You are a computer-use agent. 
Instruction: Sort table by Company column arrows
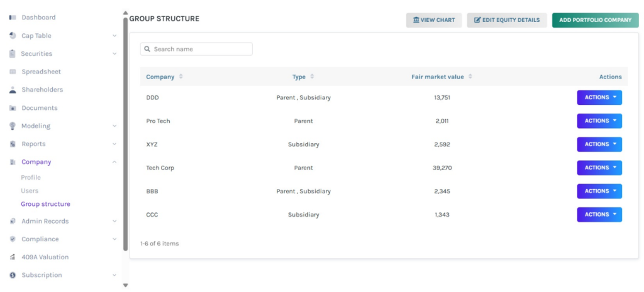(x=181, y=77)
